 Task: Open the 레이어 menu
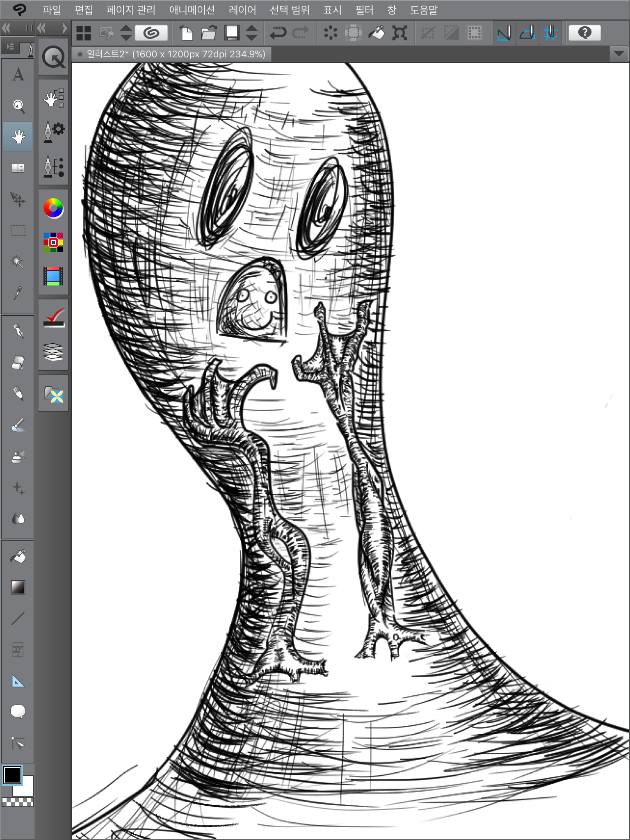click(x=242, y=10)
